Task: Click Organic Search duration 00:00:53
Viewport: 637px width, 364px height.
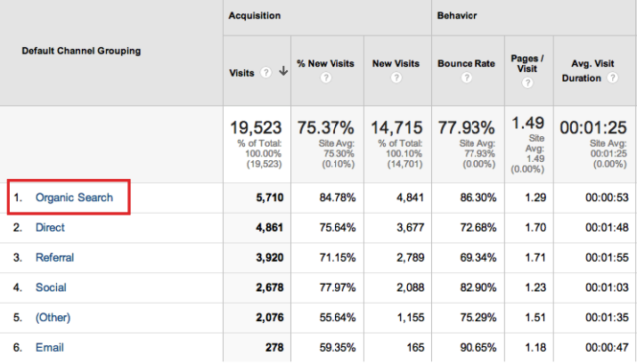Action: 607,198
